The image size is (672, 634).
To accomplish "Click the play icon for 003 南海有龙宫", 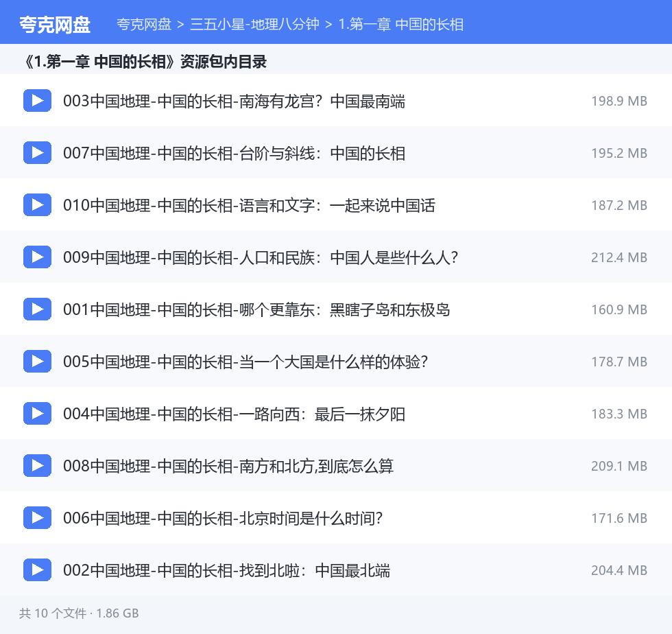I will (37, 100).
